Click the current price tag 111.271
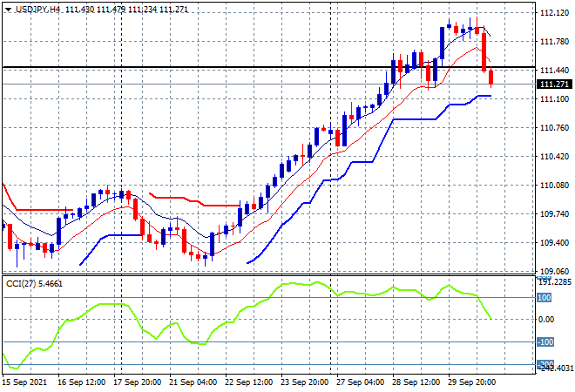Screen dimensions: 575x392 [x=554, y=84]
